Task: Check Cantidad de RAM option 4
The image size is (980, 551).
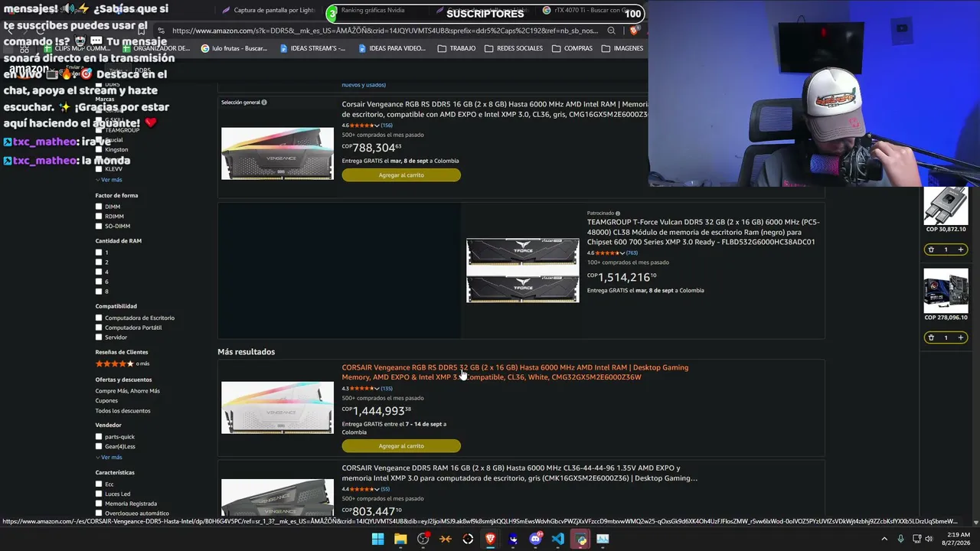Action: coord(99,272)
